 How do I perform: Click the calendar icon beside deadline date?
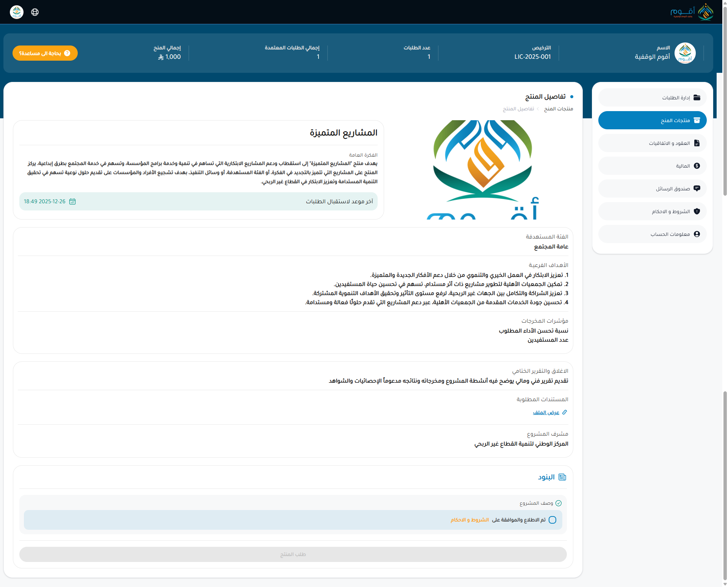point(72,201)
